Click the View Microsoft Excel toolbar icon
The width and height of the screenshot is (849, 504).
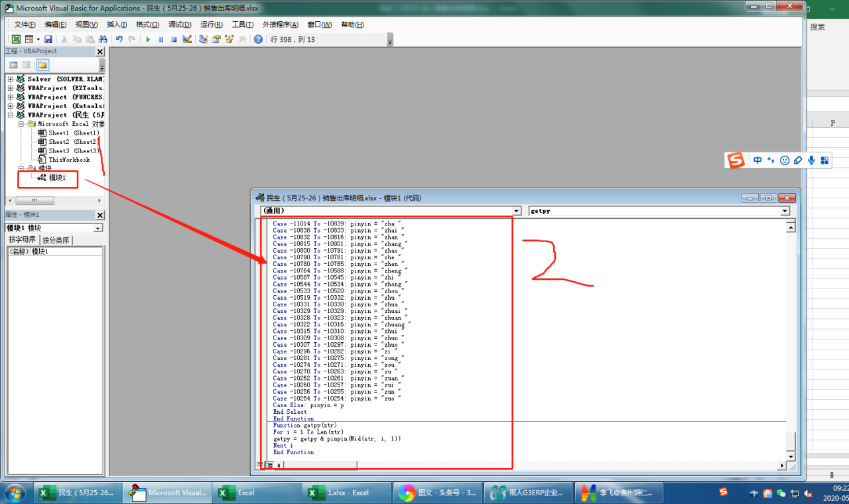click(x=17, y=39)
